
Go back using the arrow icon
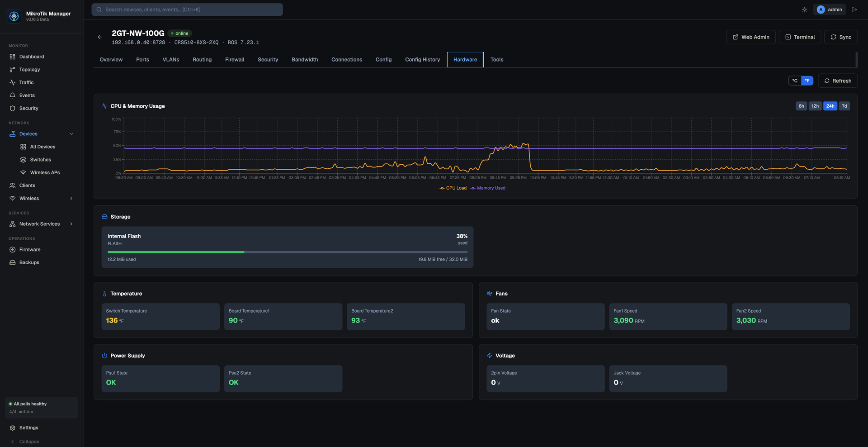(100, 37)
